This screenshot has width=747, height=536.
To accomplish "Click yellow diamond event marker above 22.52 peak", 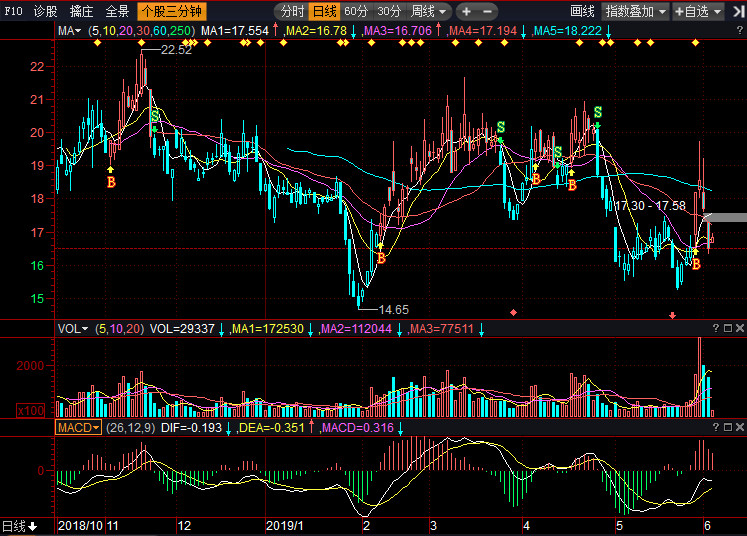I will (142, 43).
